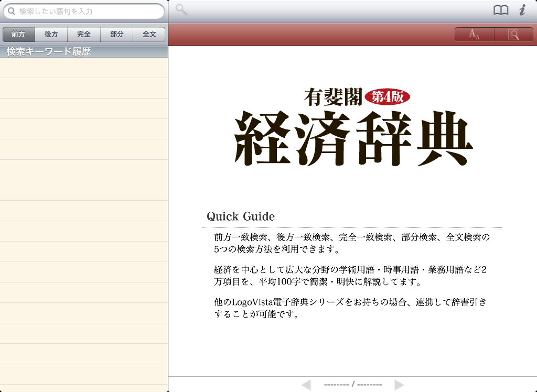Click the Quick Guide heading

point(241,216)
